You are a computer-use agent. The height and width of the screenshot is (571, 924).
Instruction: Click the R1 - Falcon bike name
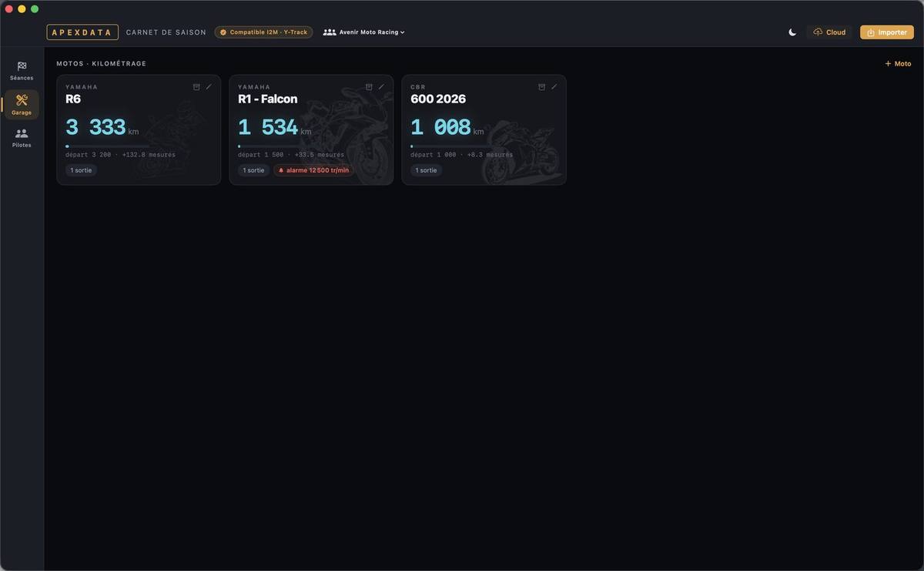[267, 99]
